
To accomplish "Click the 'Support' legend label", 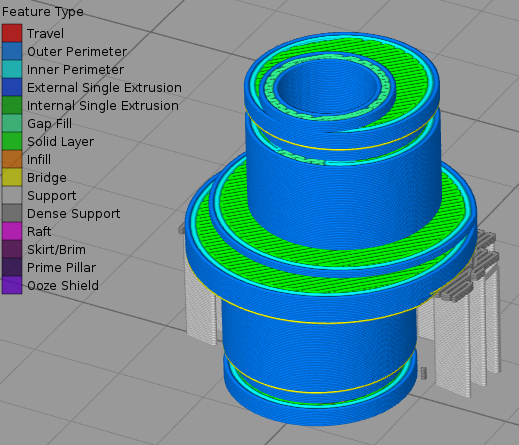I will (52, 196).
